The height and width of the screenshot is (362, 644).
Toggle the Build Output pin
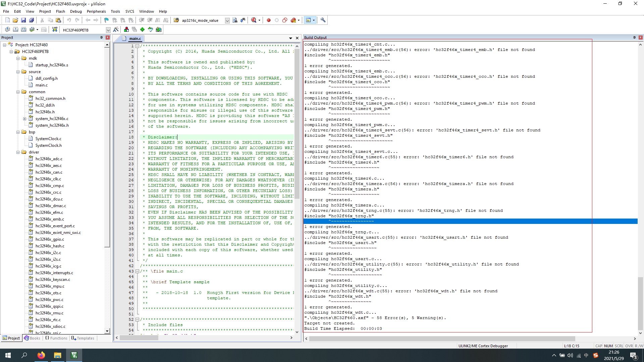pos(634,38)
